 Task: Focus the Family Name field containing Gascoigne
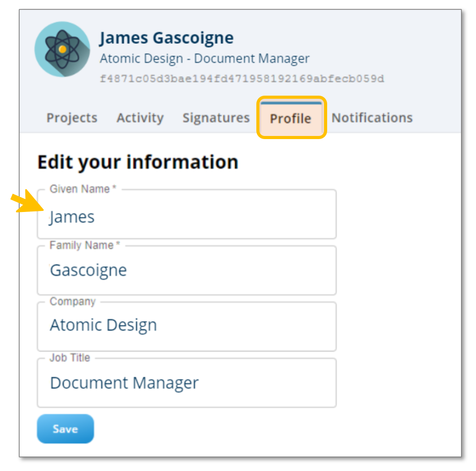187,270
